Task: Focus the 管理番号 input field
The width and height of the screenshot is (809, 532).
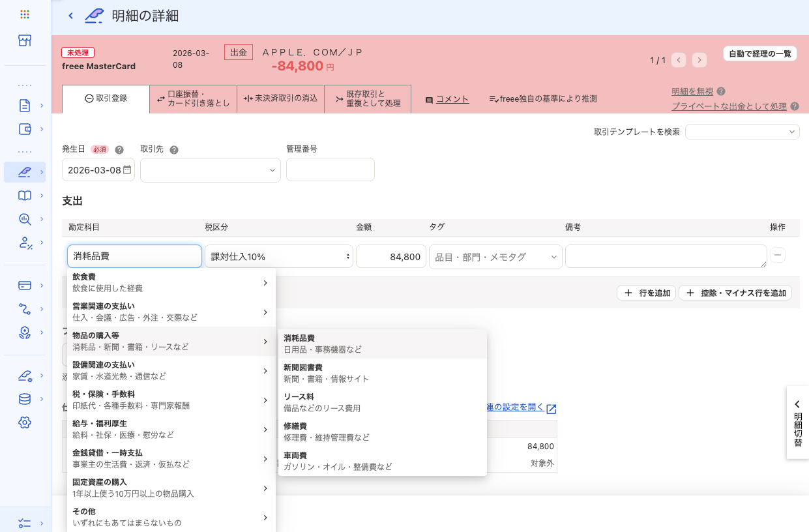Action: click(331, 170)
